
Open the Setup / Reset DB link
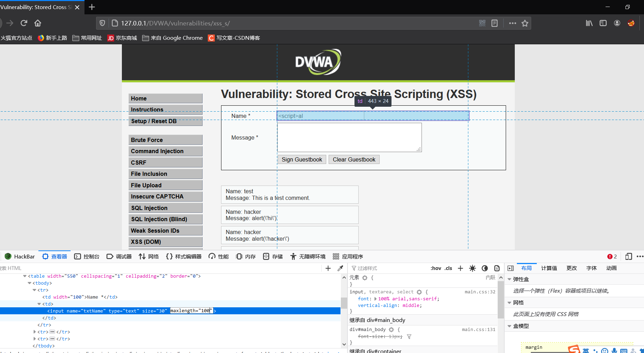pos(166,121)
